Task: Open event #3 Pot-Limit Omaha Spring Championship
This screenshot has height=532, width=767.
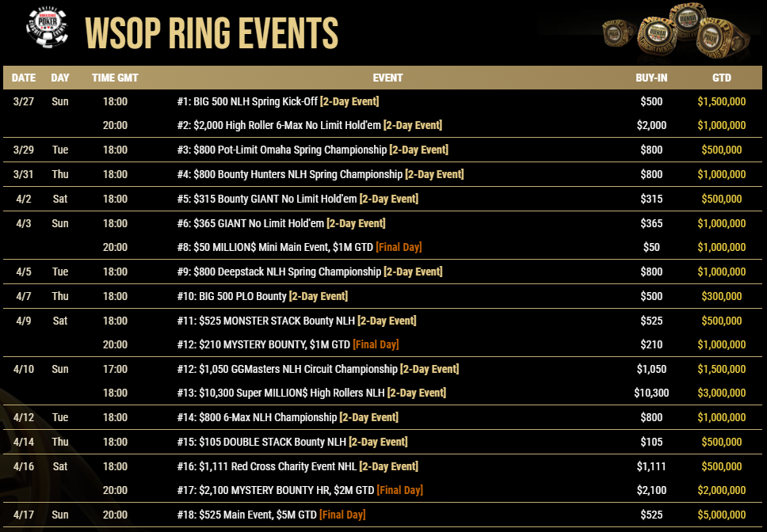Action: click(x=312, y=150)
